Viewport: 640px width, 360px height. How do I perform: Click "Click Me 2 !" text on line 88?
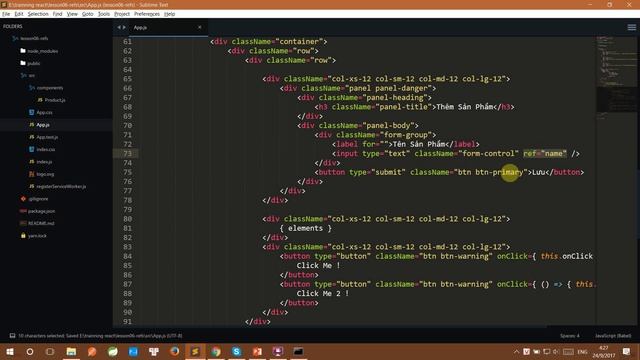tap(323, 293)
